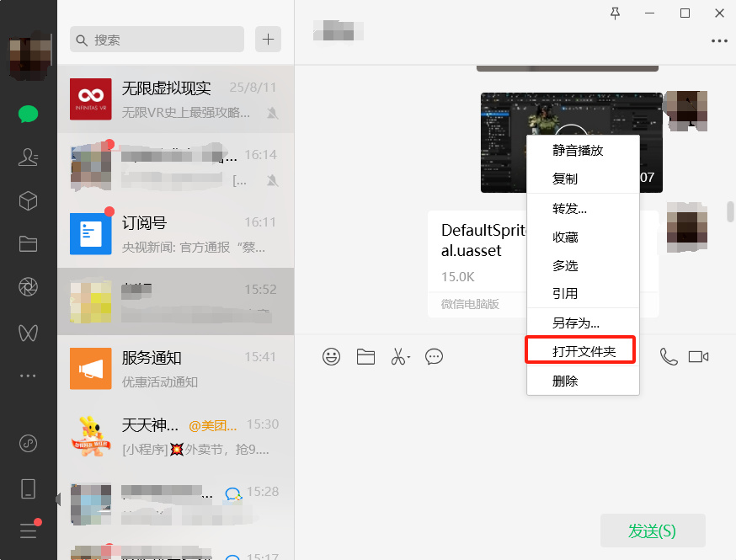The height and width of the screenshot is (560, 736).
Task: Click the search box
Action: 157,40
